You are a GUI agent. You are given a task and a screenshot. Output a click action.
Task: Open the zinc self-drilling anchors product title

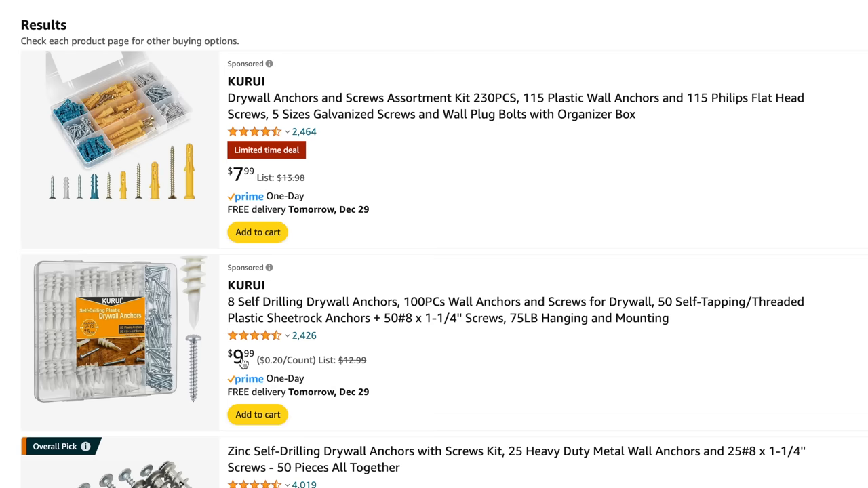[x=515, y=459]
